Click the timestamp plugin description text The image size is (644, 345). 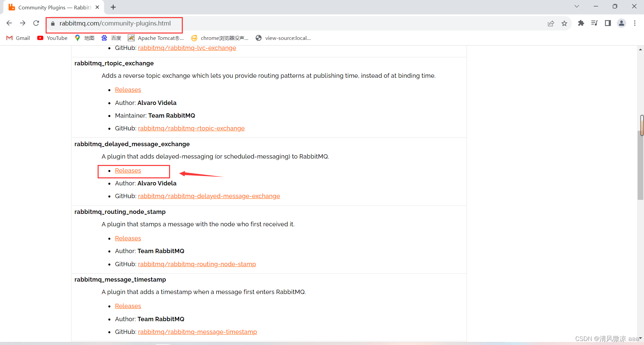pyautogui.click(x=204, y=292)
